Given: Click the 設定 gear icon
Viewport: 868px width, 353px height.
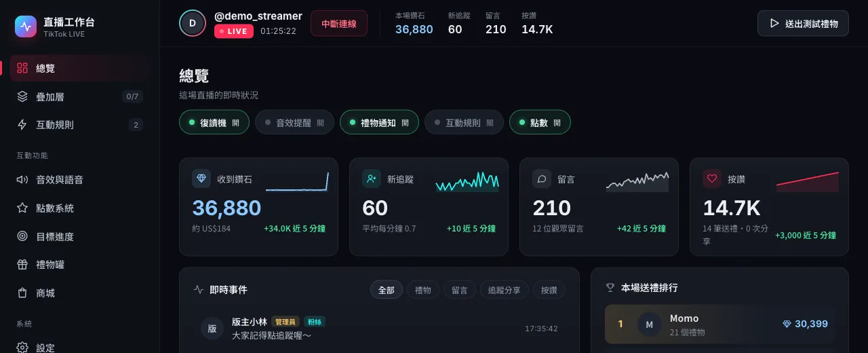Looking at the screenshot, I should point(22,348).
